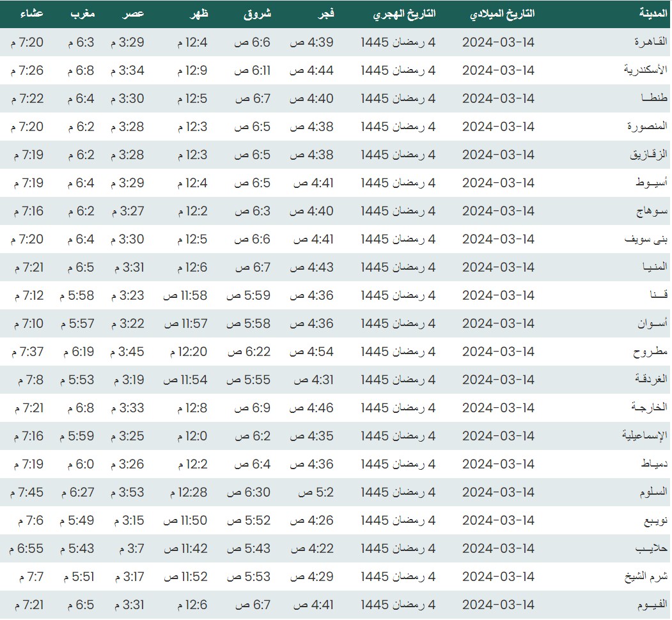Select the شروق column header
The height and width of the screenshot is (620, 672).
(257, 14)
